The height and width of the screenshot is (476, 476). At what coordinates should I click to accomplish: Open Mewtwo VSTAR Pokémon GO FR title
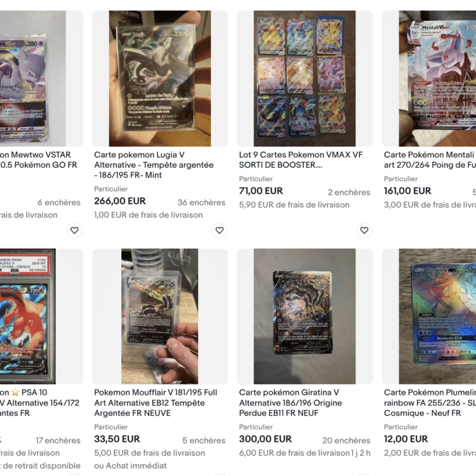pyautogui.click(x=39, y=160)
